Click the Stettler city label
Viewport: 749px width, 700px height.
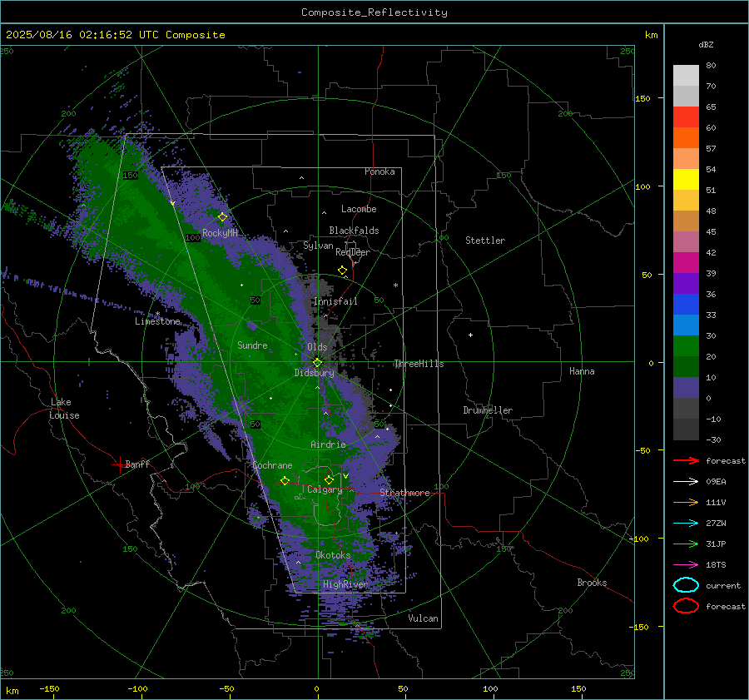[485, 241]
